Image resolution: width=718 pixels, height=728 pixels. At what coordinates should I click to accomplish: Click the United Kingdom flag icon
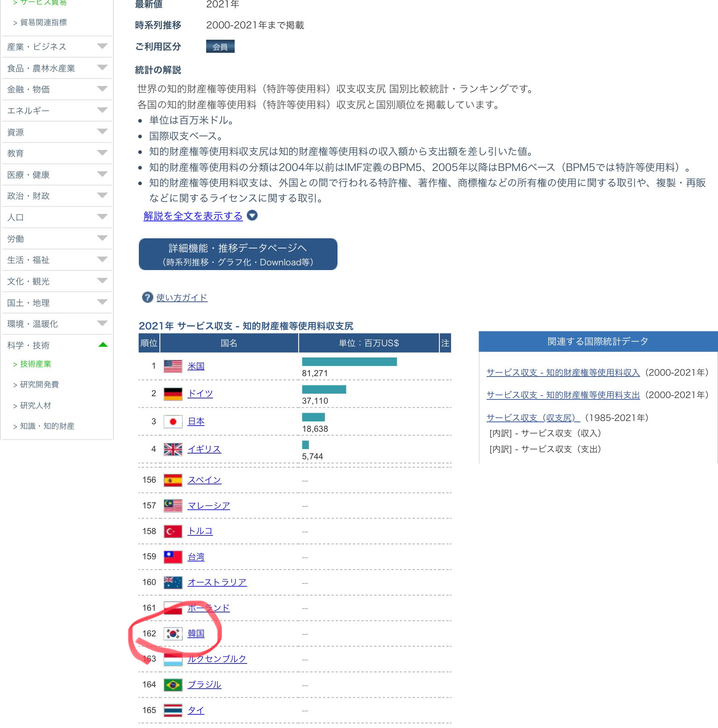coord(172,450)
